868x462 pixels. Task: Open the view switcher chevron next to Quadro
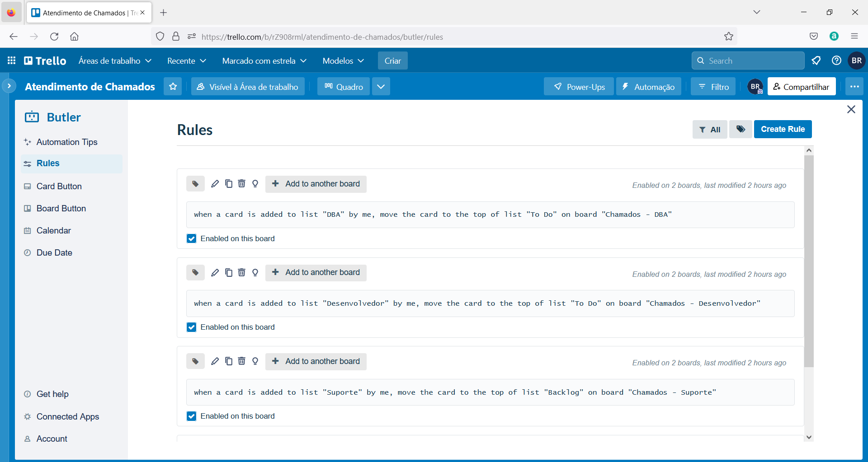tap(381, 86)
